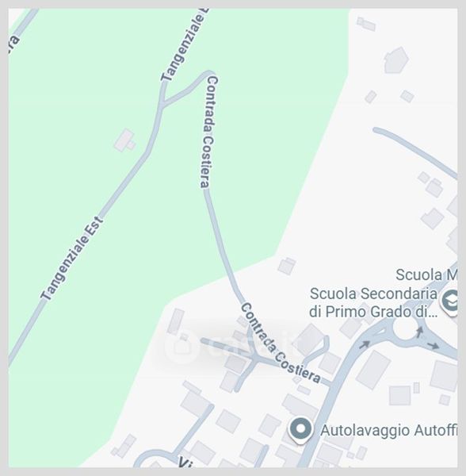Viewport: 466px width, 476px height.
Task: Open the Autolavaggio Autoffi place label
Action: click(388, 430)
